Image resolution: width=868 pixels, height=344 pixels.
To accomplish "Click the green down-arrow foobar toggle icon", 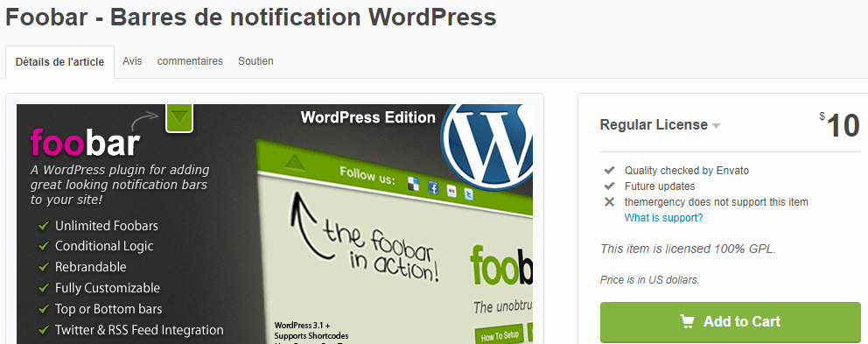I will tap(179, 118).
